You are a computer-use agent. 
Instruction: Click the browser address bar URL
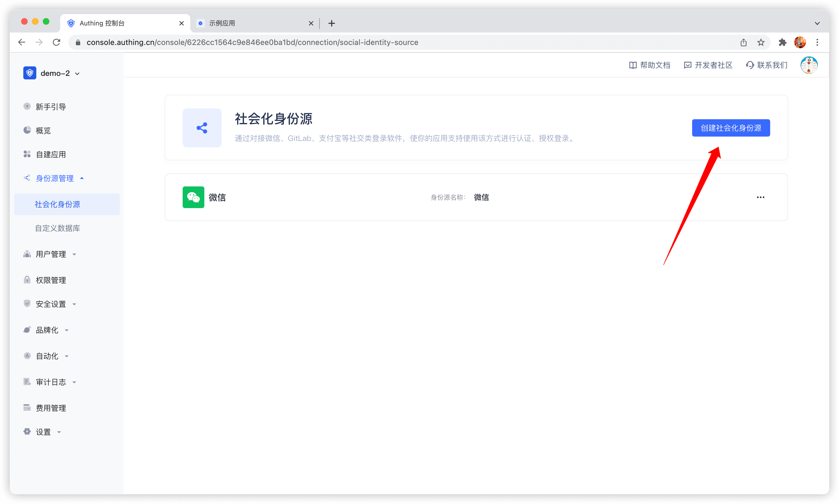252,42
